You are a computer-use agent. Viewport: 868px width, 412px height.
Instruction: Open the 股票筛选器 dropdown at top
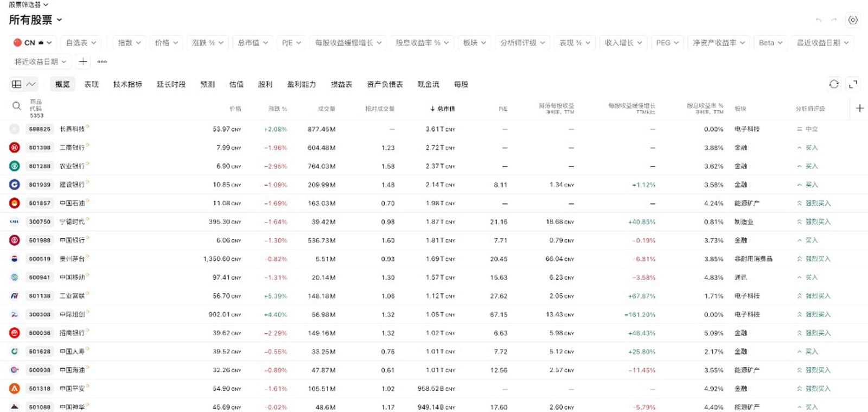coord(28,4)
